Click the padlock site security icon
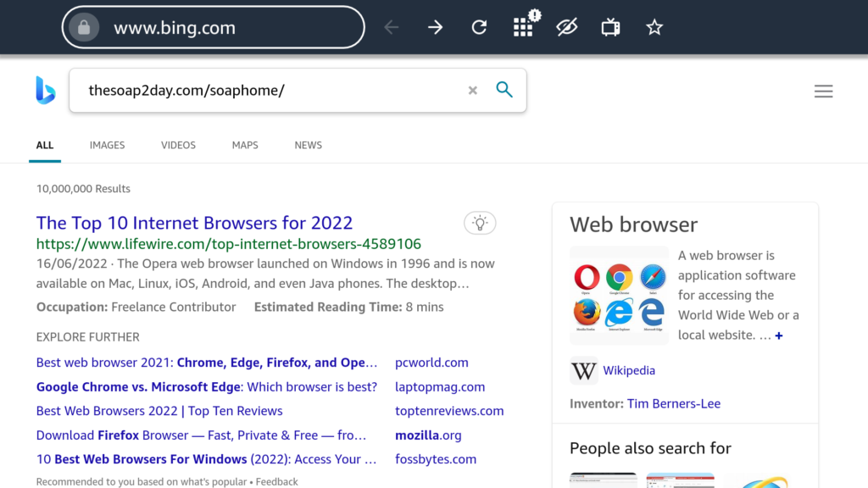Viewport: 868px width, 488px height. coord(83,28)
